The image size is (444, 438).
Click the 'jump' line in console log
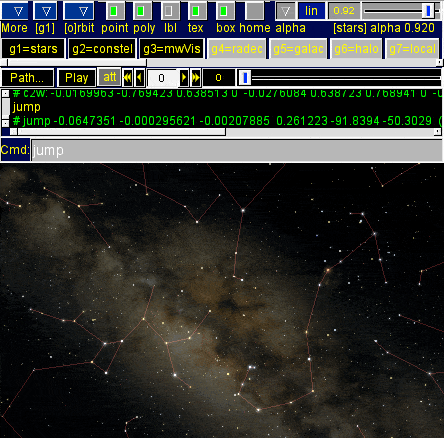[27, 107]
